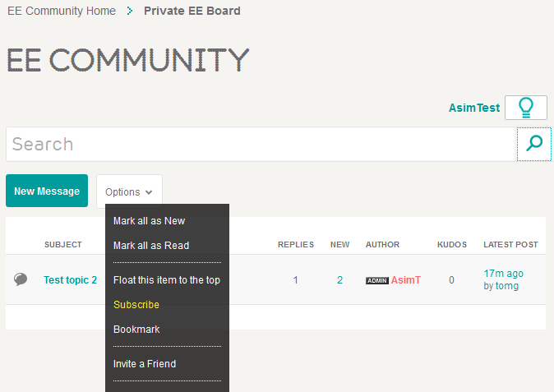
Task: Open the EE Community Home breadcrumb link
Action: click(61, 12)
